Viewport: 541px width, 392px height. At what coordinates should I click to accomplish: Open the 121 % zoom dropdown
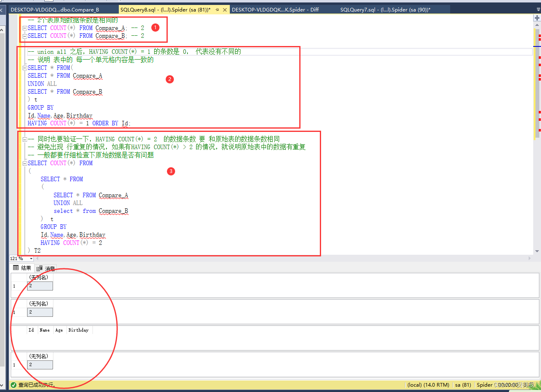pyautogui.click(x=31, y=258)
